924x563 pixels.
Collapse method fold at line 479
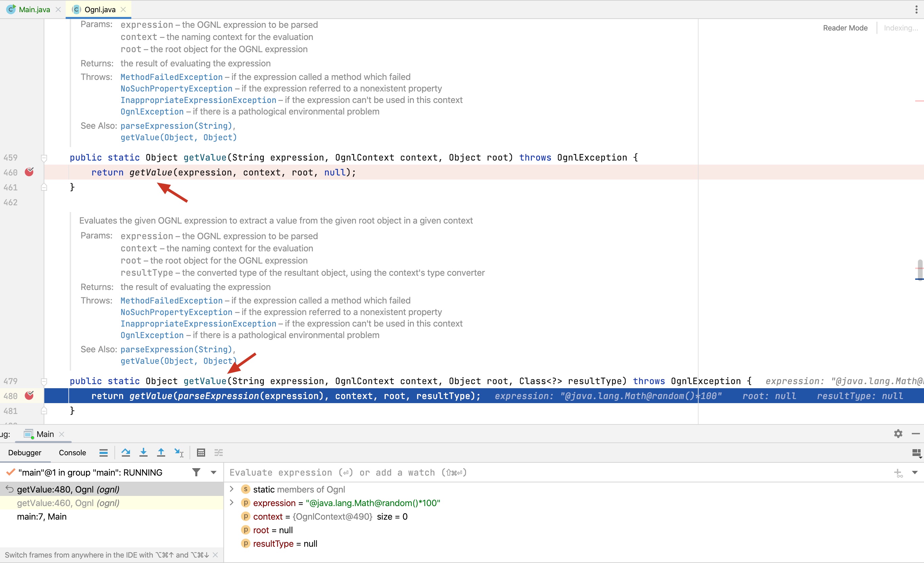pyautogui.click(x=44, y=381)
